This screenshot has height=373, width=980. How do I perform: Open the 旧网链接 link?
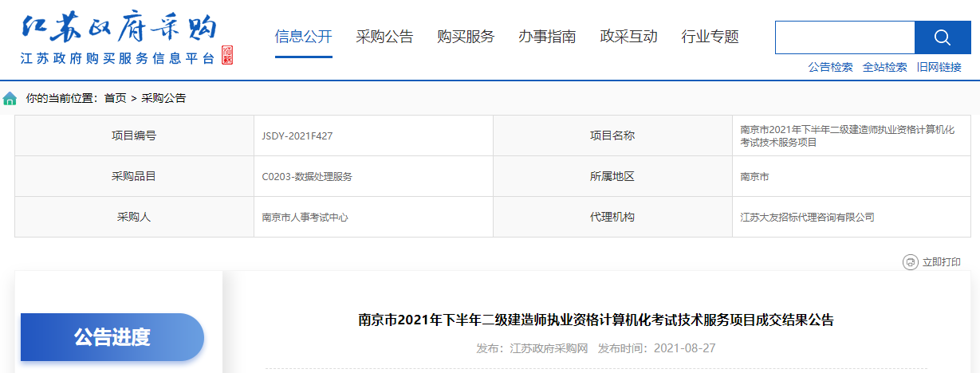(x=939, y=68)
